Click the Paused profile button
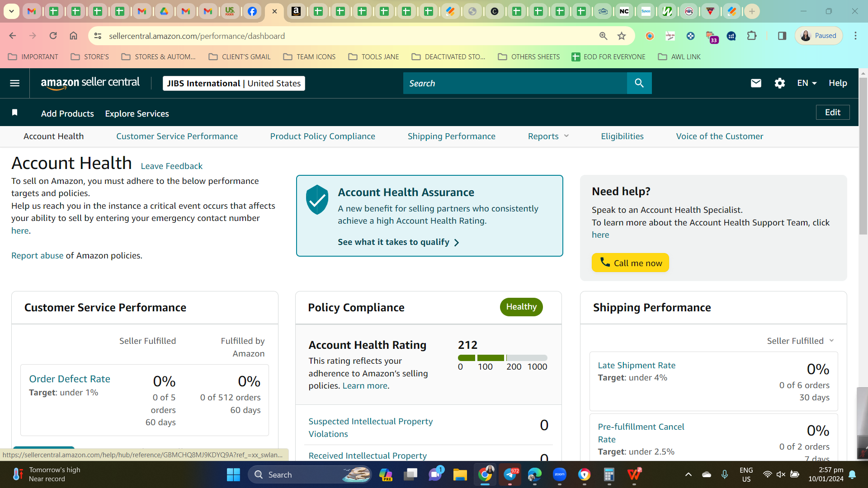 (819, 36)
